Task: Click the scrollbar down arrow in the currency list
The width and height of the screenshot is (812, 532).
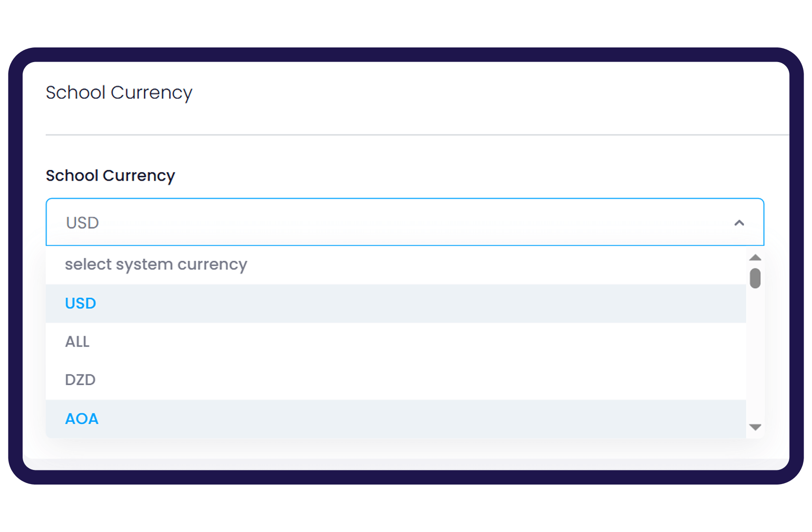Action: [755, 427]
